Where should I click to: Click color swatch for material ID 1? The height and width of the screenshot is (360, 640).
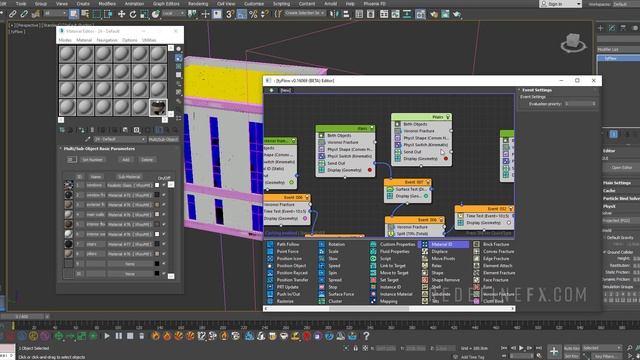pyautogui.click(x=157, y=185)
